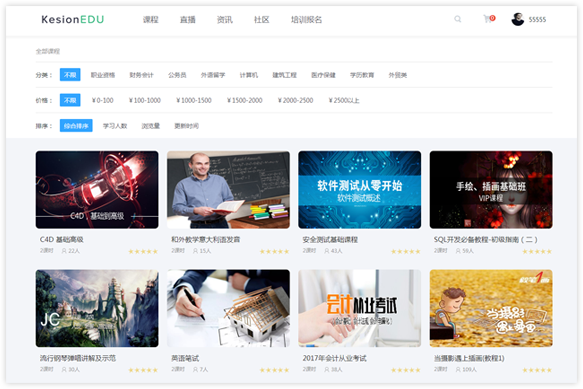Filter category by 建筑工程
The height and width of the screenshot is (389, 583).
(284, 75)
